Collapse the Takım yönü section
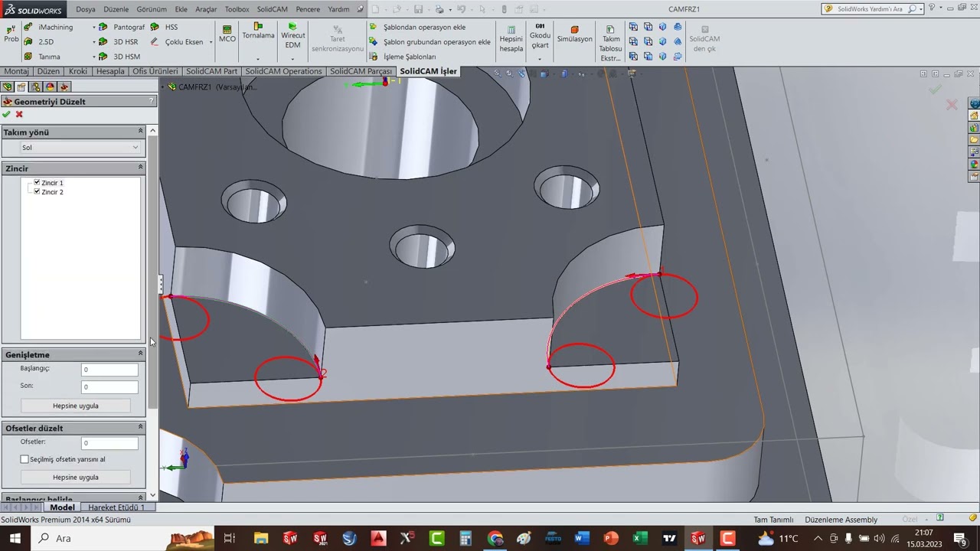 pos(140,132)
